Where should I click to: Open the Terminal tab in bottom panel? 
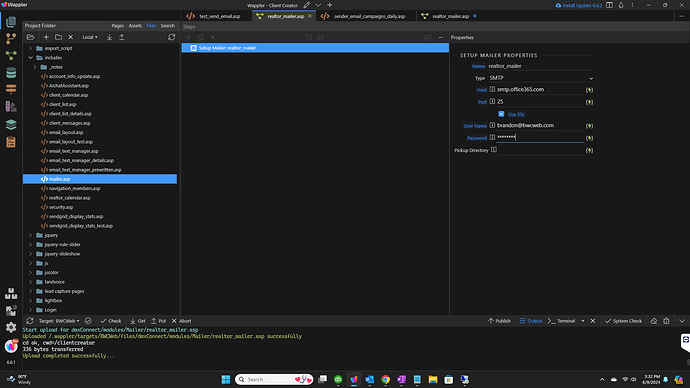[x=562, y=321]
